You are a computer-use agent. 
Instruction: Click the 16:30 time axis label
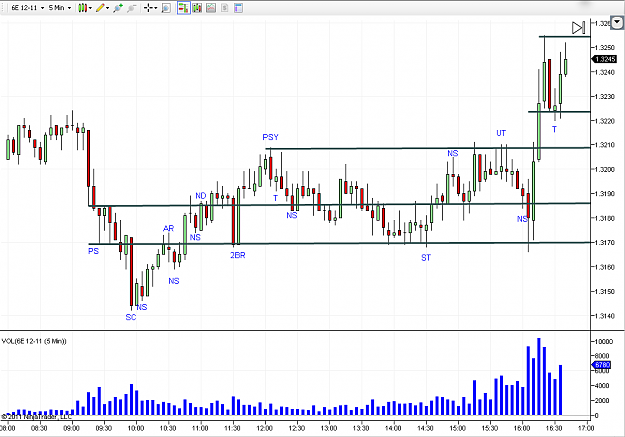pyautogui.click(x=554, y=428)
